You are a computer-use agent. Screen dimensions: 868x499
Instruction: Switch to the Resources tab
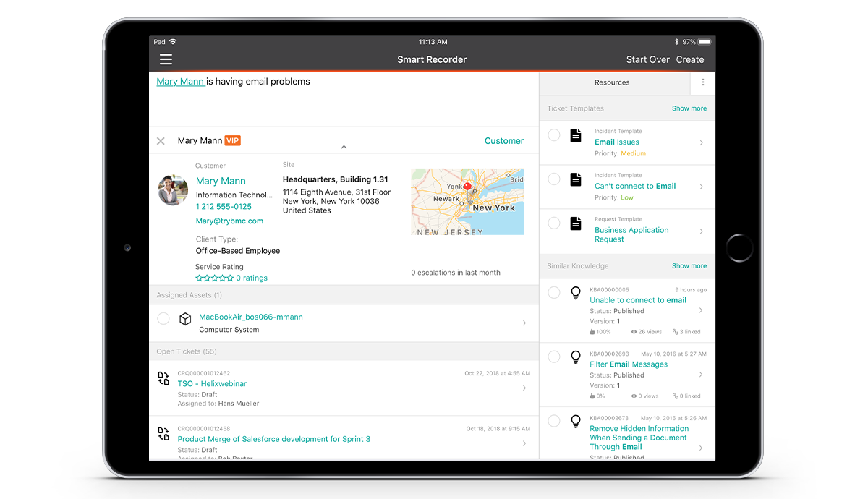[x=612, y=82]
